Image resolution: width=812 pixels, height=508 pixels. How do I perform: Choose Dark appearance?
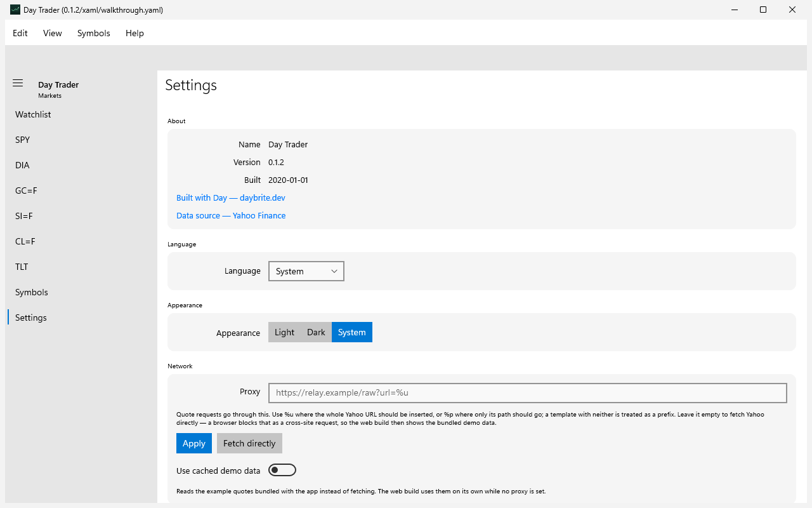pos(316,332)
